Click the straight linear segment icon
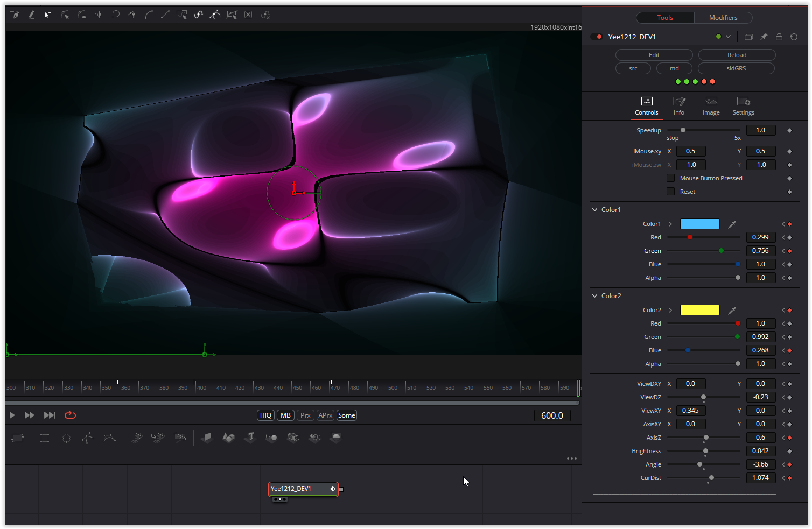This screenshot has height=529, width=812. pyautogui.click(x=165, y=15)
